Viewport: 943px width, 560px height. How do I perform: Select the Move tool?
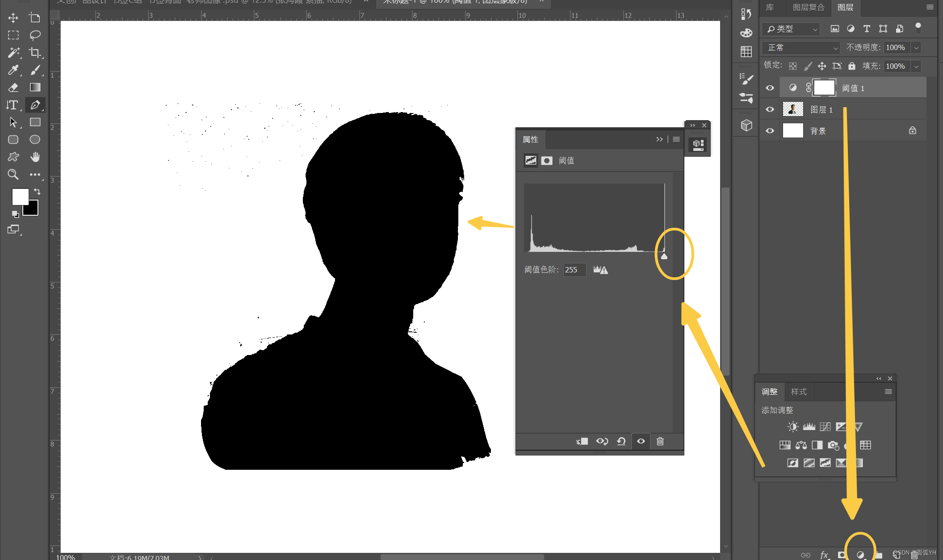pos(13,18)
